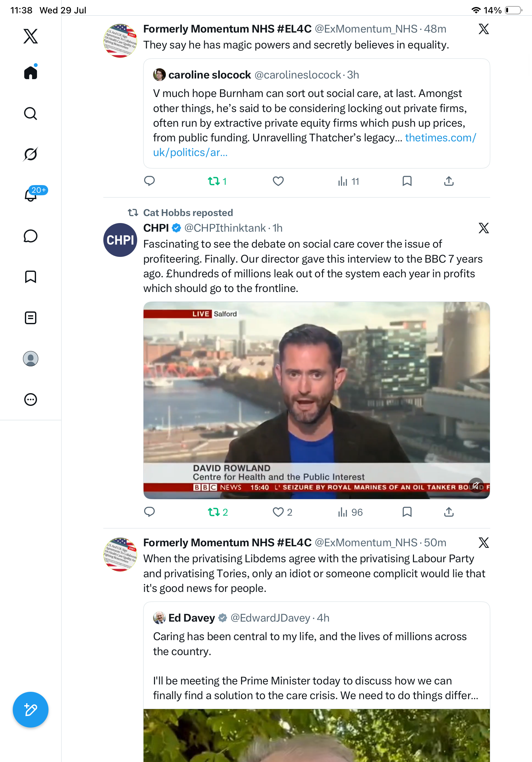Open the More circle menu in sidebar

point(31,399)
